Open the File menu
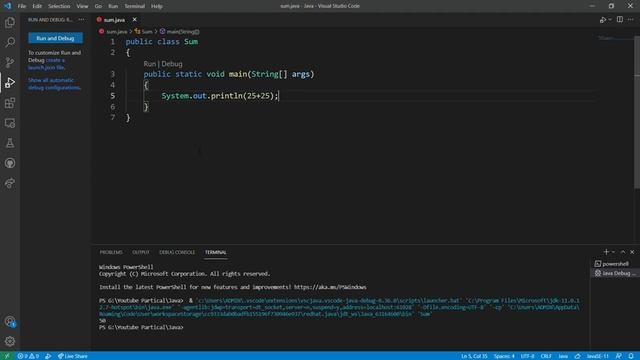This screenshot has width=640, height=360. click(22, 6)
